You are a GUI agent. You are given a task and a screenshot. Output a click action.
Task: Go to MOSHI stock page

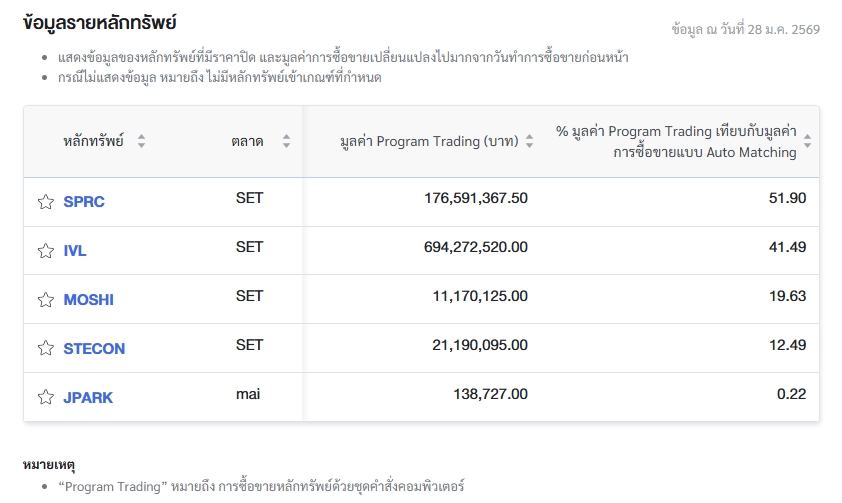(x=88, y=300)
